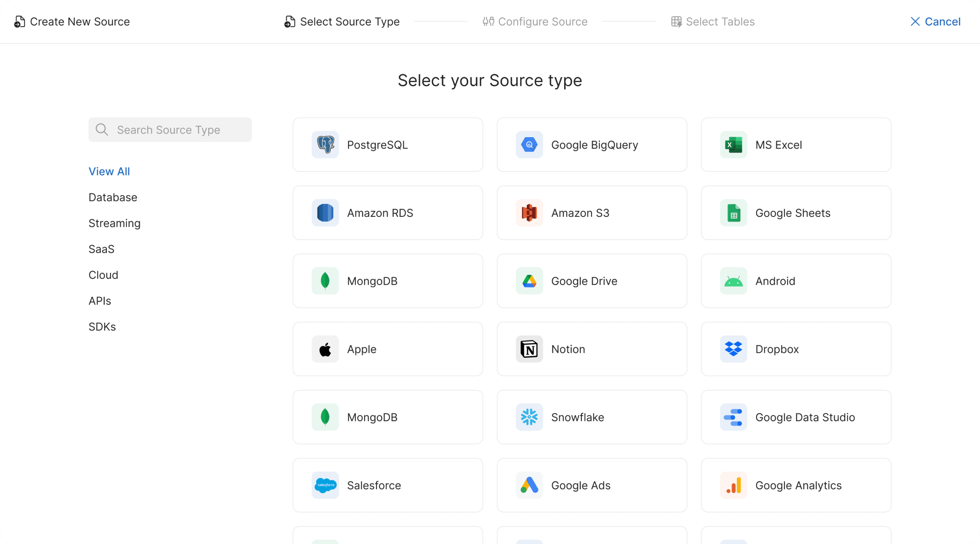This screenshot has width=980, height=544.
Task: Go to the Select Tables step
Action: point(712,21)
